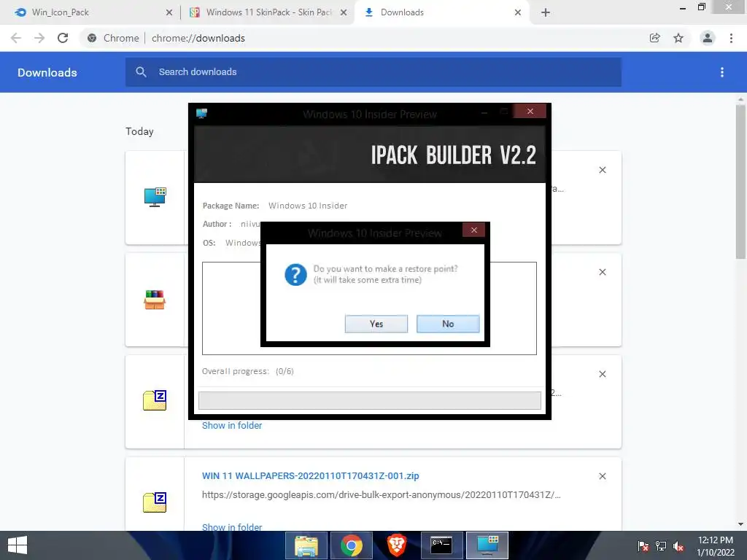Click the zip folder icon of third download
This screenshot has height=560, width=747.
[155, 400]
